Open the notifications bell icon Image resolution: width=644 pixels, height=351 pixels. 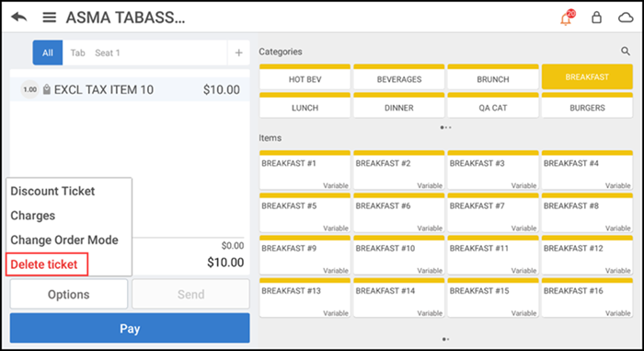[567, 18]
